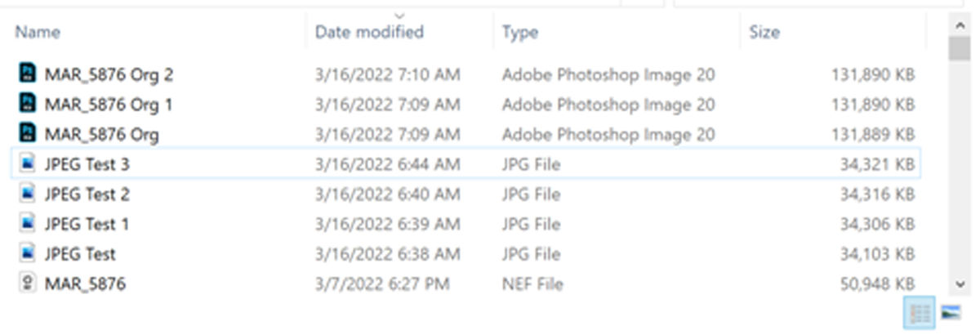
Task: Select the MAR_5876 Org 2 file name
Action: pos(109,74)
